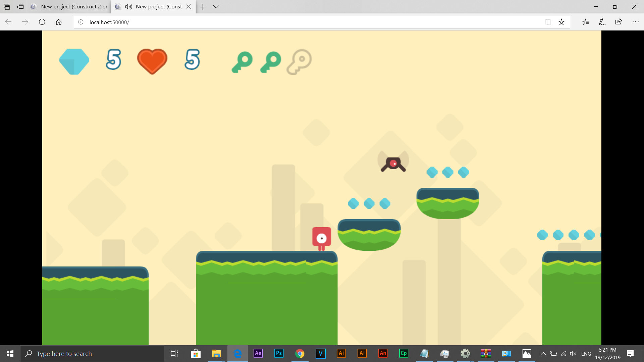Start Adobe Captivate from the taskbar
Screen dimensions: 644x362
404,353
